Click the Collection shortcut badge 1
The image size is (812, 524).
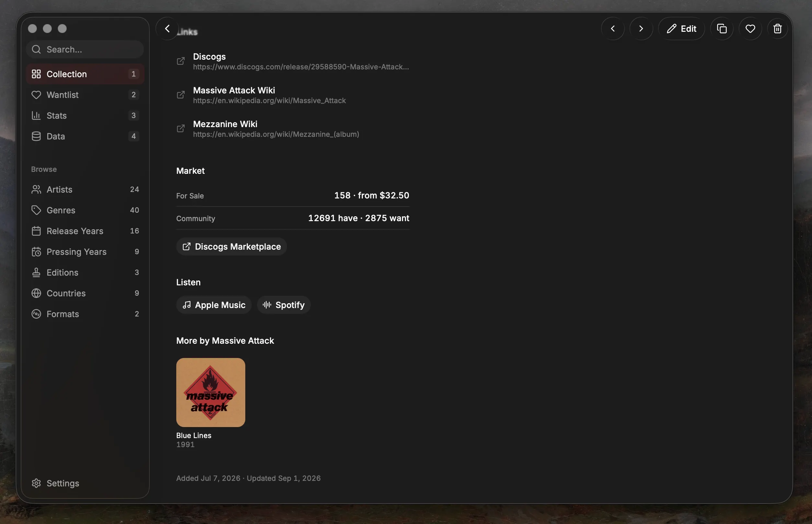click(x=133, y=74)
